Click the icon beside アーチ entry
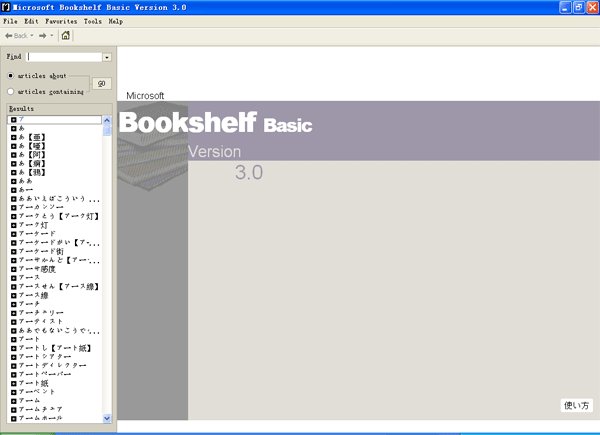The height and width of the screenshot is (435, 600). [13, 303]
